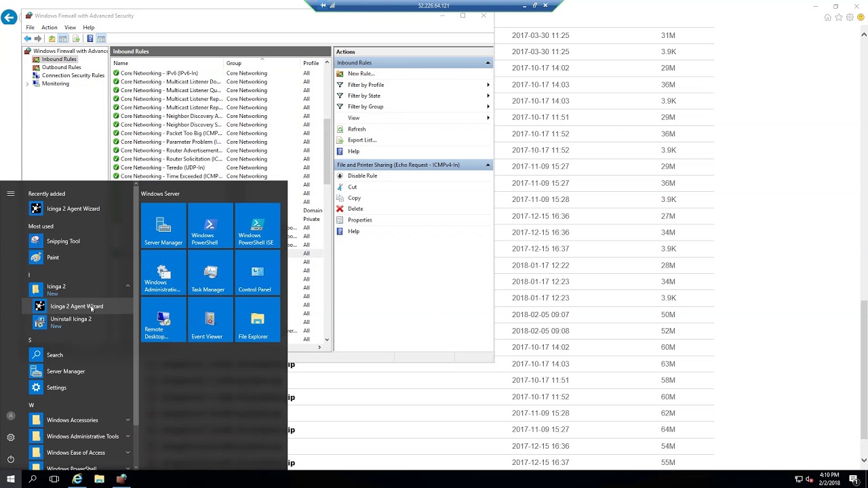The width and height of the screenshot is (868, 488).
Task: Open the Action Center notification icon
Action: 854,479
